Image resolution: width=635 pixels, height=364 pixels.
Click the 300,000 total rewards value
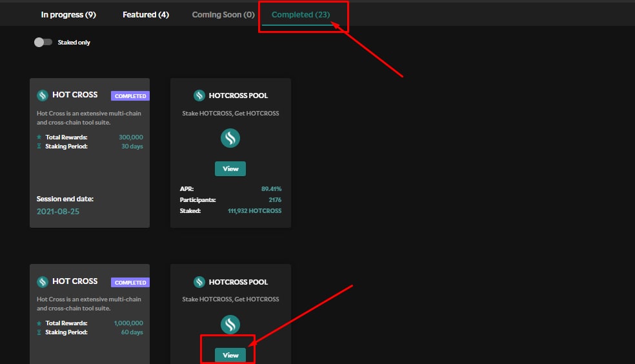click(131, 137)
